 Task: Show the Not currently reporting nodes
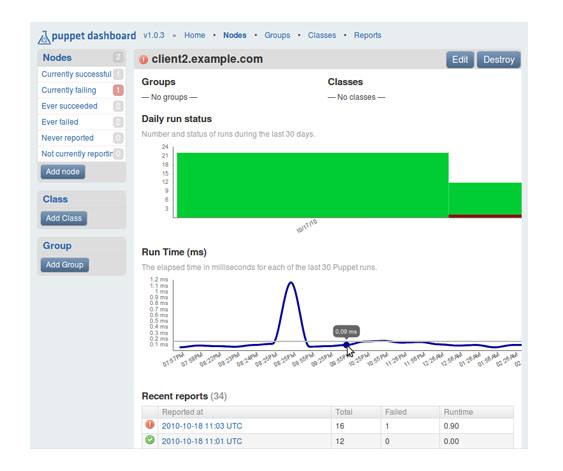(x=77, y=154)
